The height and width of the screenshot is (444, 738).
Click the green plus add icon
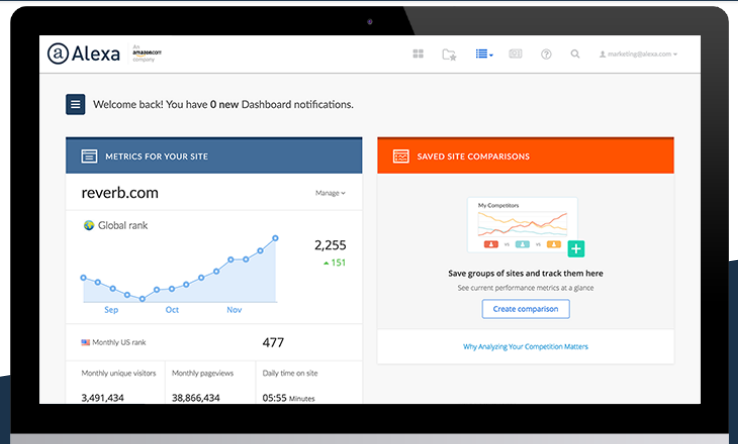coord(576,249)
